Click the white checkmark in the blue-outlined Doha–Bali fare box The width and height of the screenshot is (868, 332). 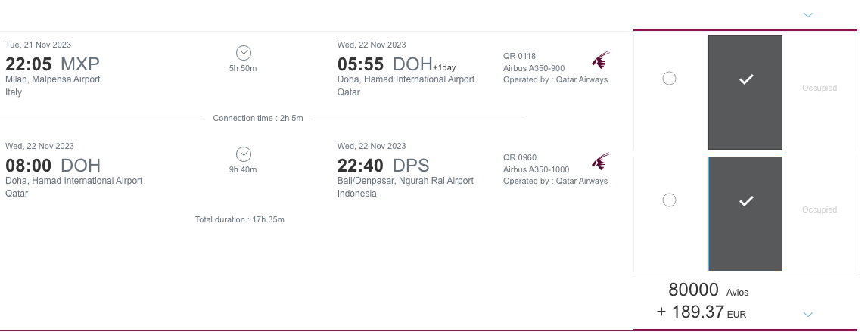(x=746, y=201)
